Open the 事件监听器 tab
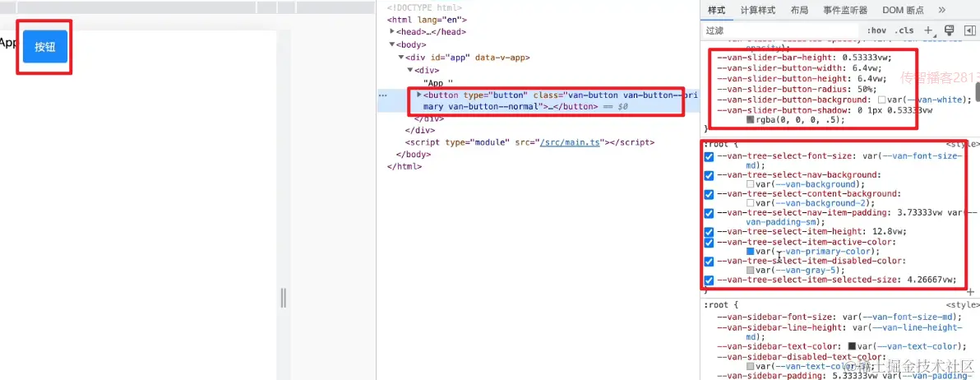This screenshot has height=380, width=980. click(846, 11)
